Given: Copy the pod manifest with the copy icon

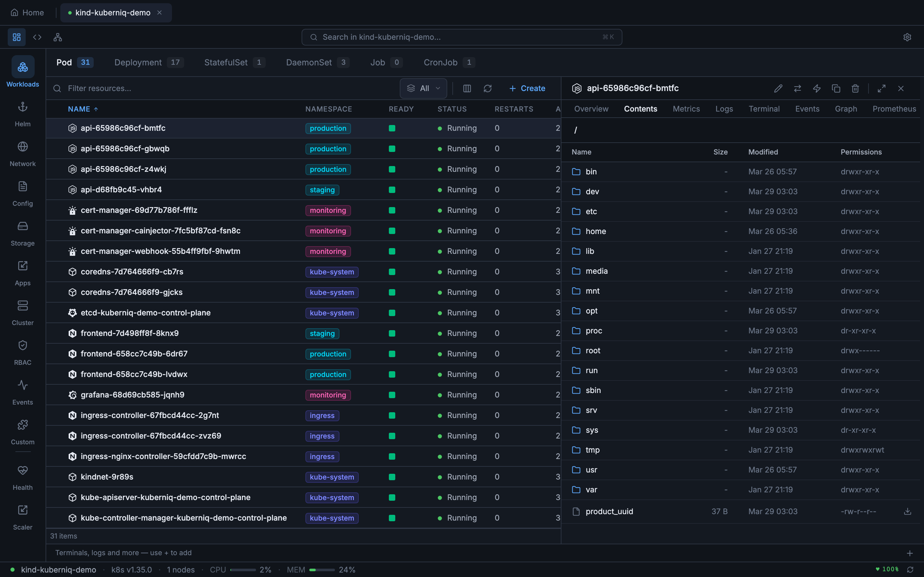Looking at the screenshot, I should pos(835,88).
